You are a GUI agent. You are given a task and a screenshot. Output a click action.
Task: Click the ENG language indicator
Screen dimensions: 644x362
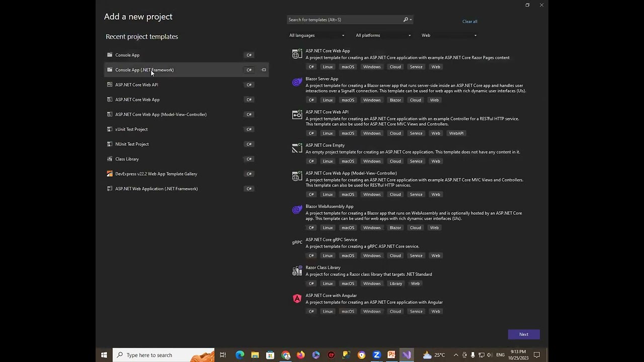pos(500,355)
